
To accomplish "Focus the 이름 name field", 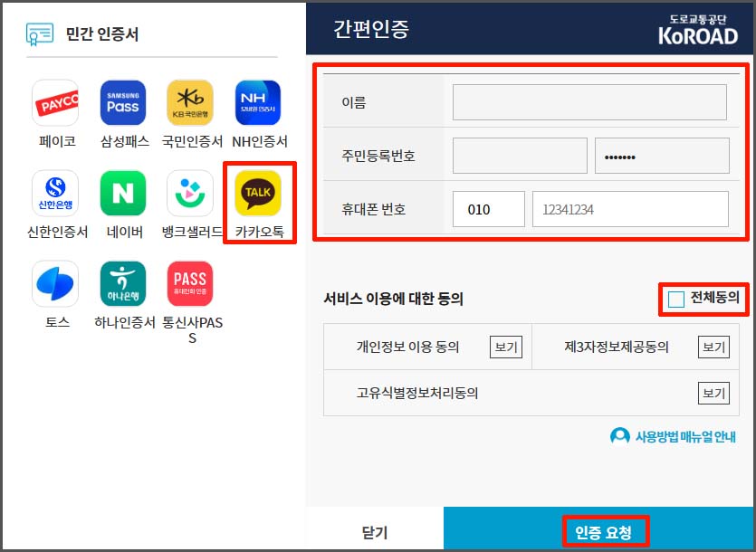I will pos(589,102).
